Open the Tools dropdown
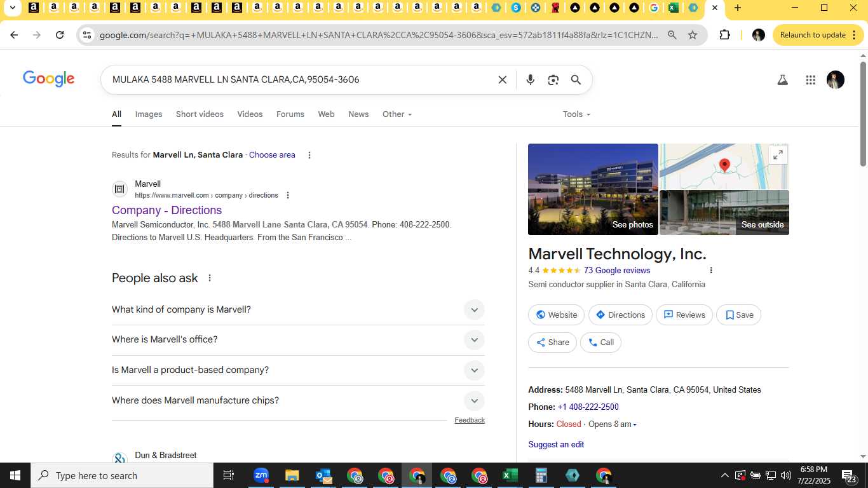This screenshot has height=488, width=868. [x=576, y=114]
